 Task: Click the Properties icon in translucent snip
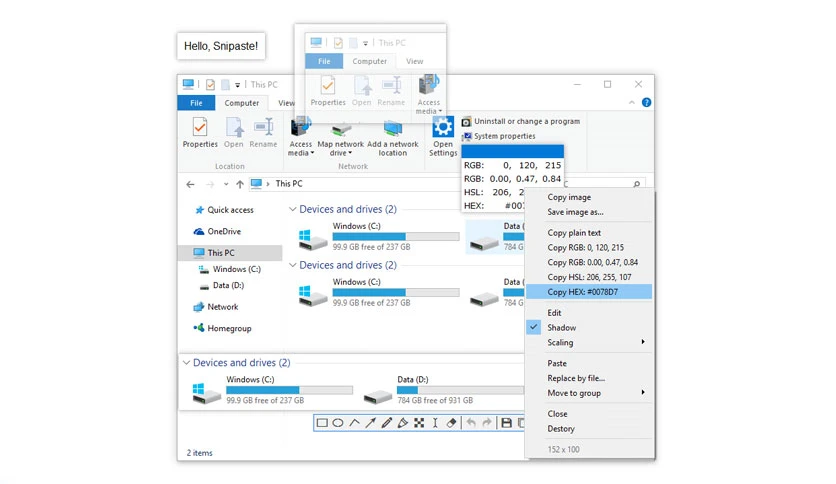pos(328,85)
